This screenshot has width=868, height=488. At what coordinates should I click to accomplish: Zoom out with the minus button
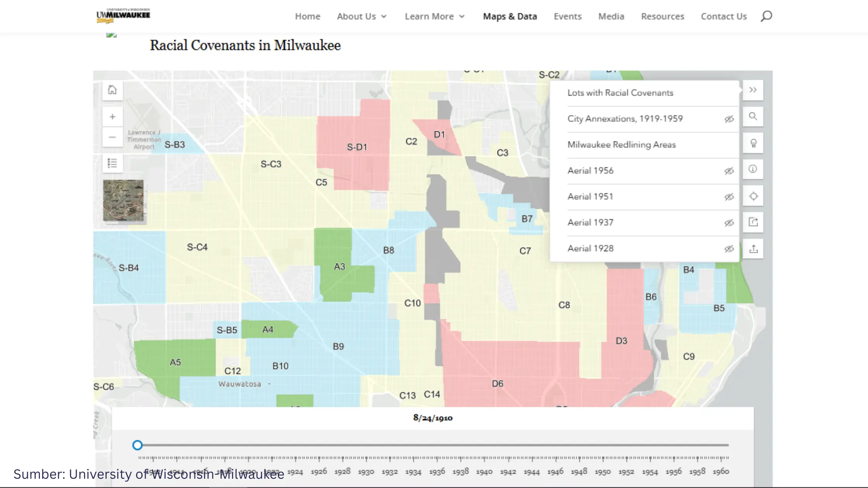(x=112, y=137)
